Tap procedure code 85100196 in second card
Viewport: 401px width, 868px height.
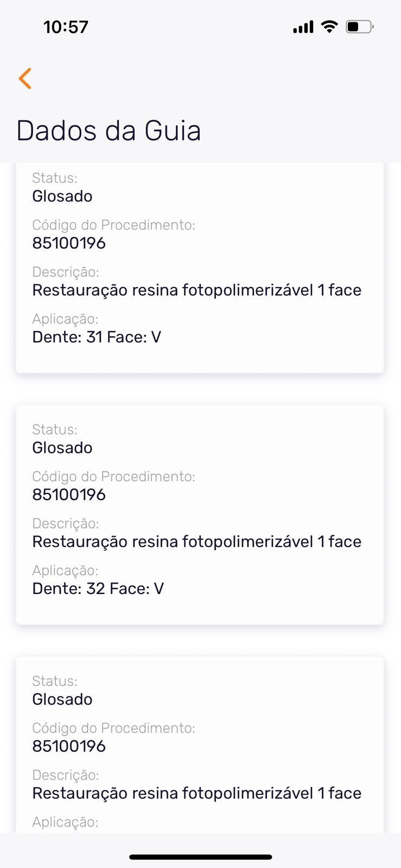69,495
